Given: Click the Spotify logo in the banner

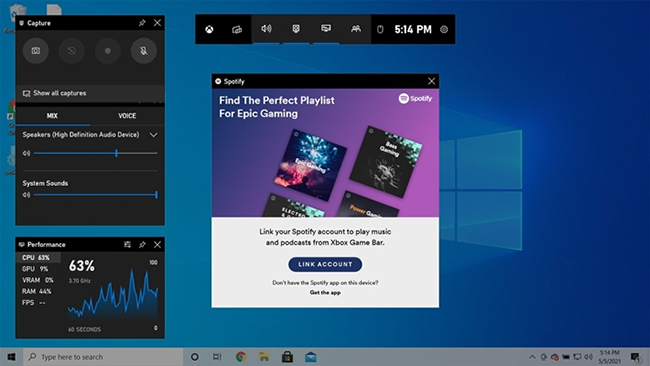Looking at the screenshot, I should coord(415,99).
